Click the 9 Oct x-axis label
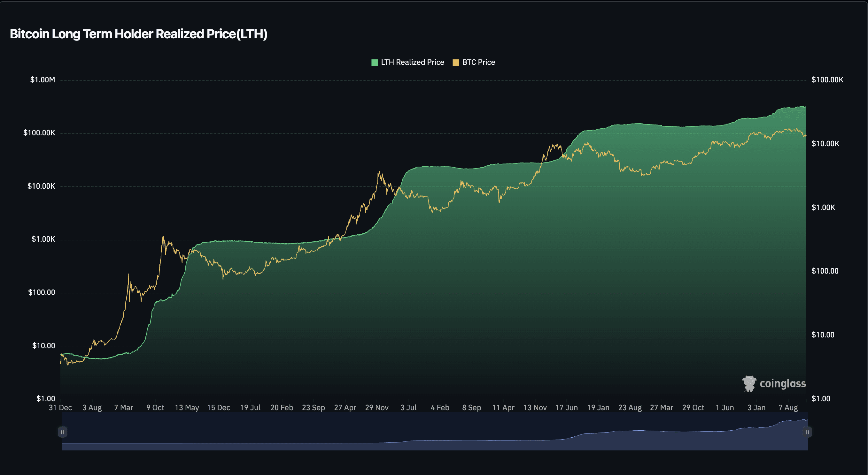 pos(155,408)
